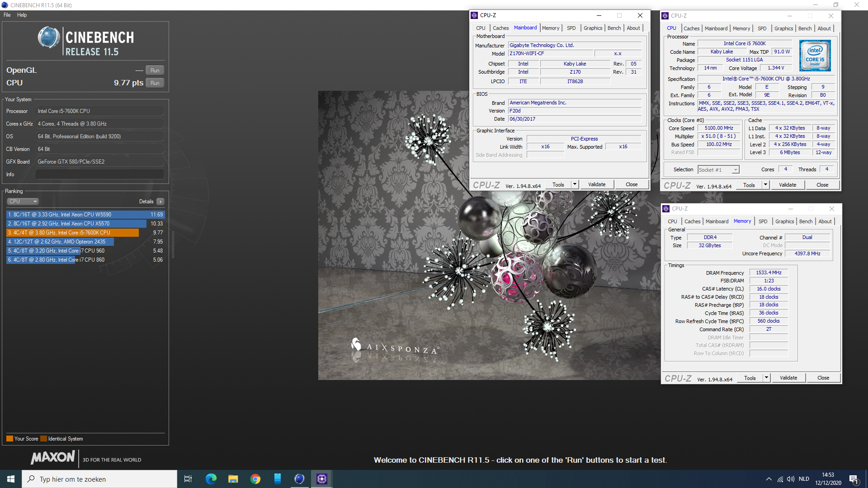Click the Intel Core i5 logo in CPU-Z

coord(815,56)
